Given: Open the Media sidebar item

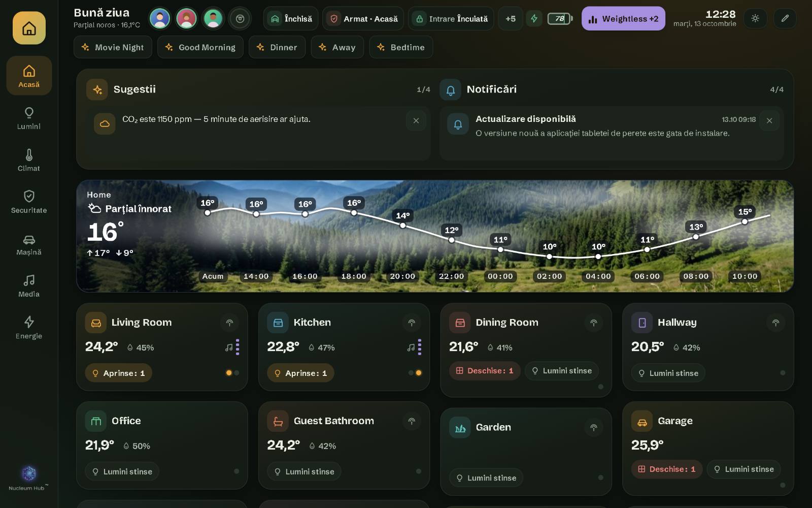Looking at the screenshot, I should 29,286.
